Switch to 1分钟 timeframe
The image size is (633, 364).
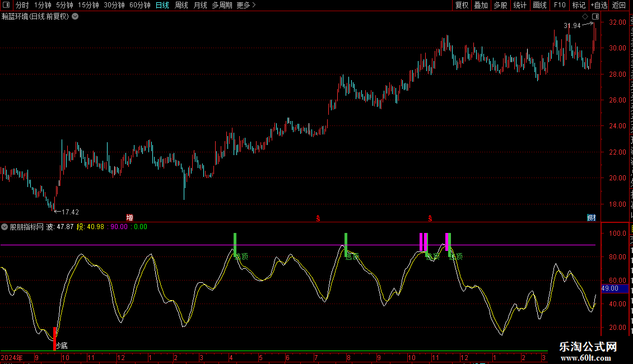[x=43, y=5]
